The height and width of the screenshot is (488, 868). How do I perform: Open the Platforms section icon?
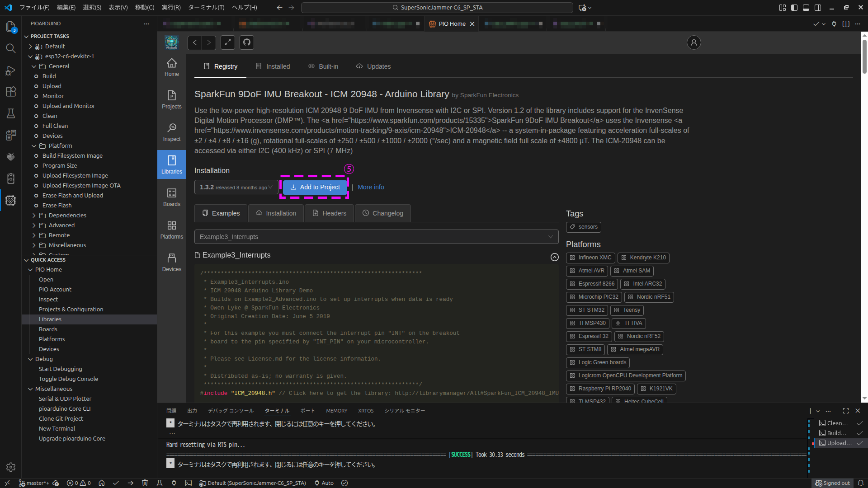coord(171,230)
